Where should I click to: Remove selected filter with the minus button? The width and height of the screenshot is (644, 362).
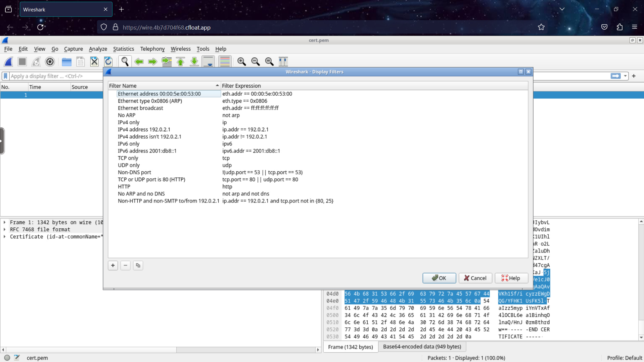(125, 266)
